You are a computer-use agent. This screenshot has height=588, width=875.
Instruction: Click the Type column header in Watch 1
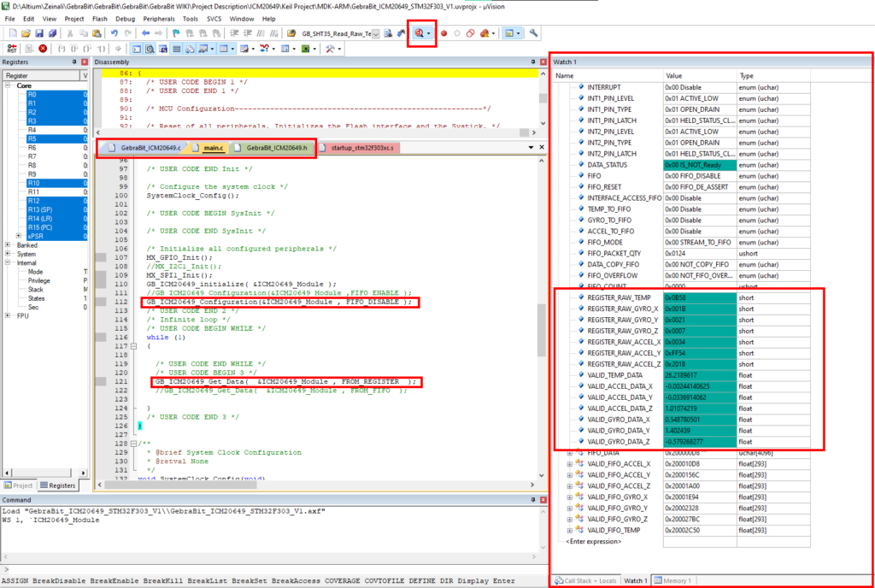pyautogui.click(x=773, y=76)
